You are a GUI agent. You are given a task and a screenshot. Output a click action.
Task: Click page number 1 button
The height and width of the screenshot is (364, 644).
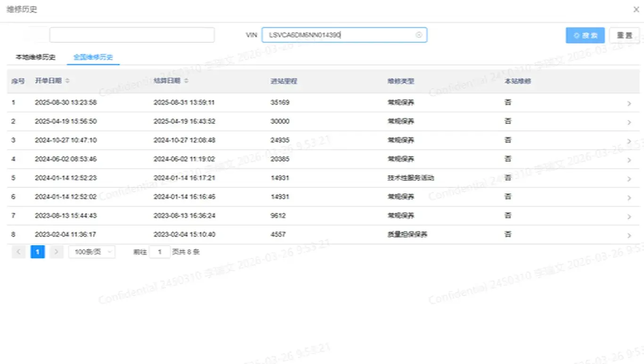(x=37, y=252)
